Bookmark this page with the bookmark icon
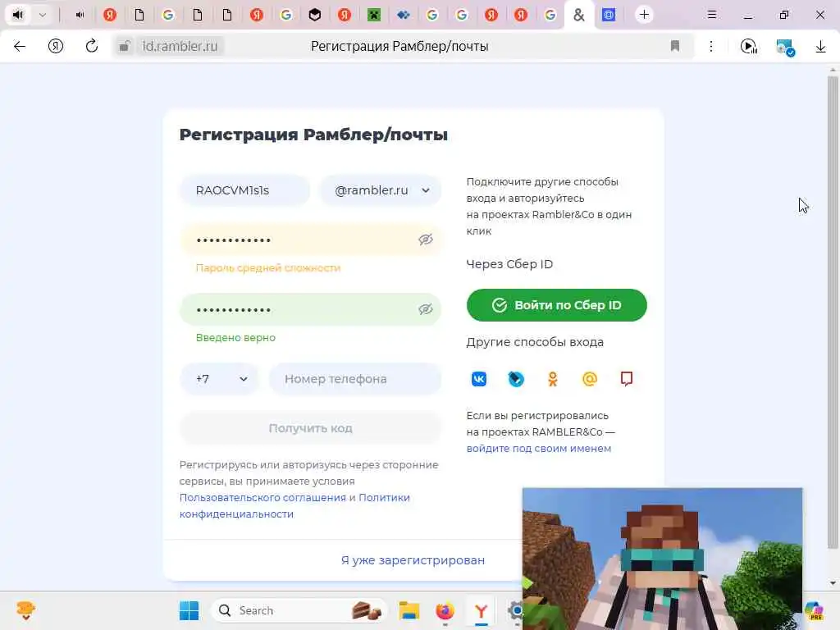Screen dimensions: 840x630 [675, 46]
